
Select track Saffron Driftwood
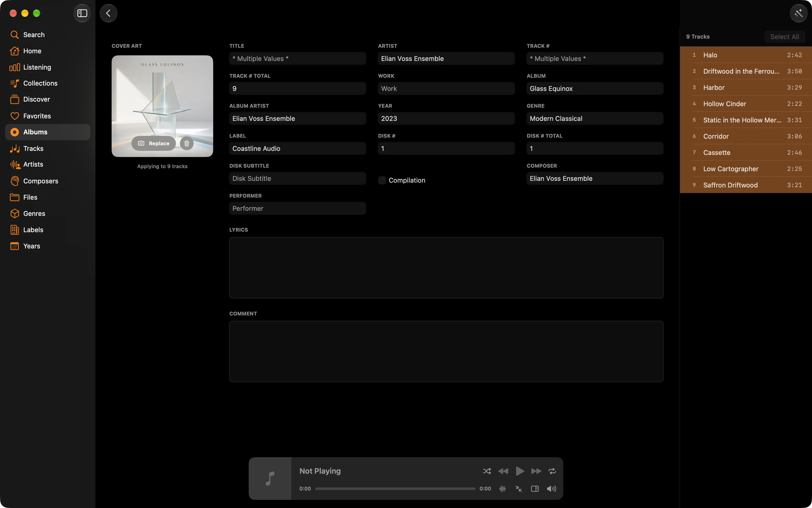pos(746,185)
